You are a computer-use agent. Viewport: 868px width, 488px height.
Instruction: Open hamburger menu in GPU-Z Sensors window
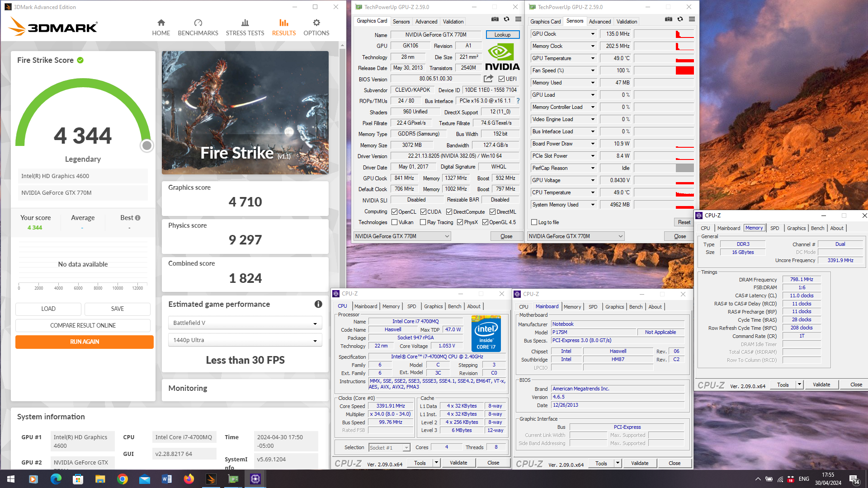pos(692,19)
